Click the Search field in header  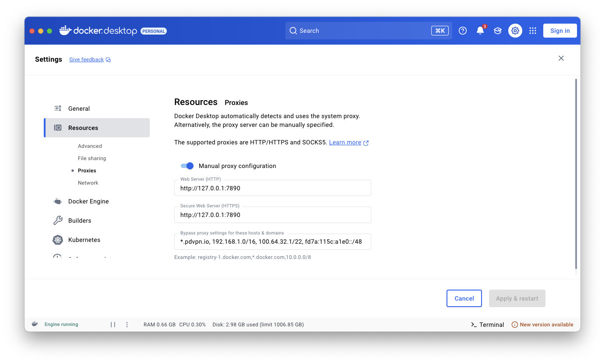coord(369,31)
